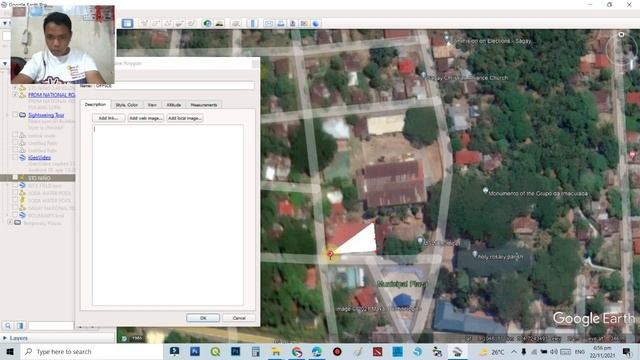Click the Google Earth taskbar icon
Viewport: 640px width, 360px height.
(x=458, y=351)
